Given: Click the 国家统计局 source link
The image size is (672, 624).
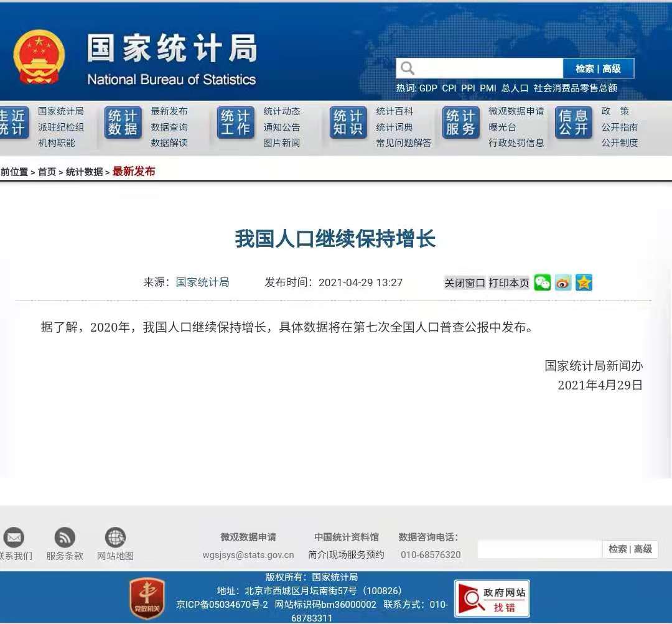Looking at the screenshot, I should (202, 282).
